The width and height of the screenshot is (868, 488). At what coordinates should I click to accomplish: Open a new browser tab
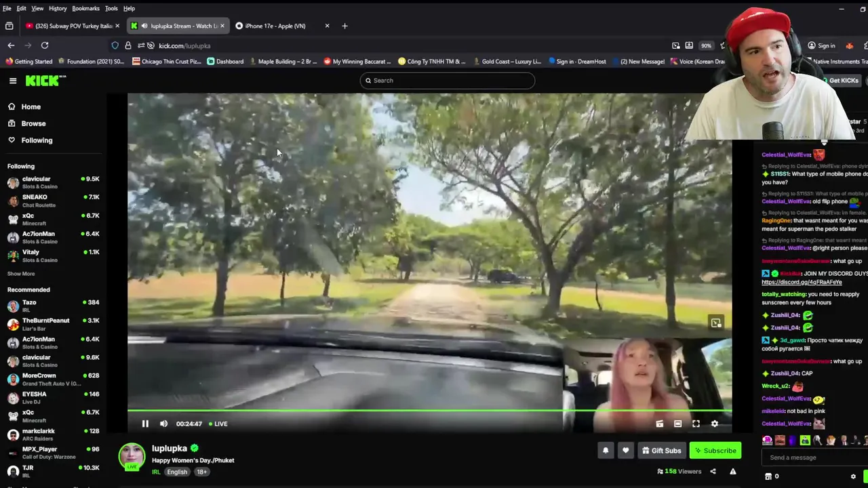(x=344, y=26)
